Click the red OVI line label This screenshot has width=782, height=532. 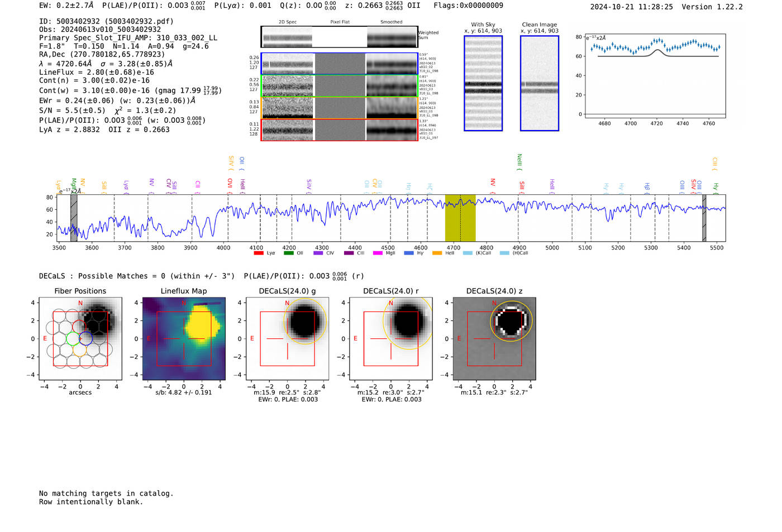[230, 186]
